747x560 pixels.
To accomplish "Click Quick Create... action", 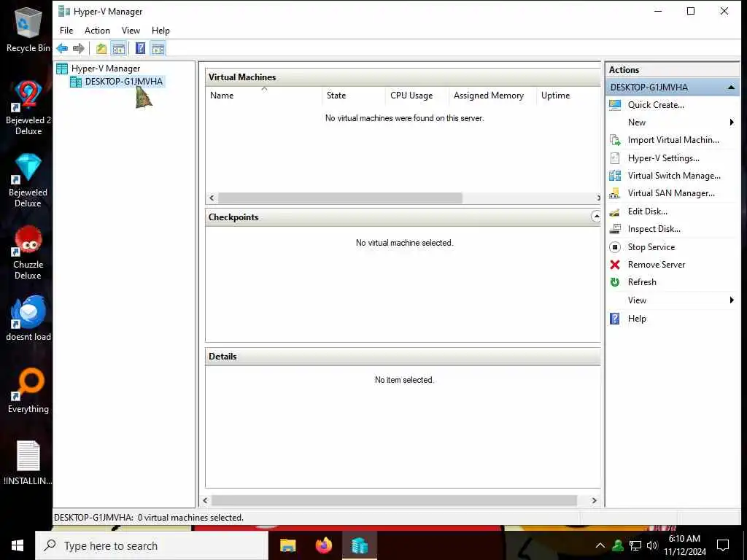I will 656,105.
